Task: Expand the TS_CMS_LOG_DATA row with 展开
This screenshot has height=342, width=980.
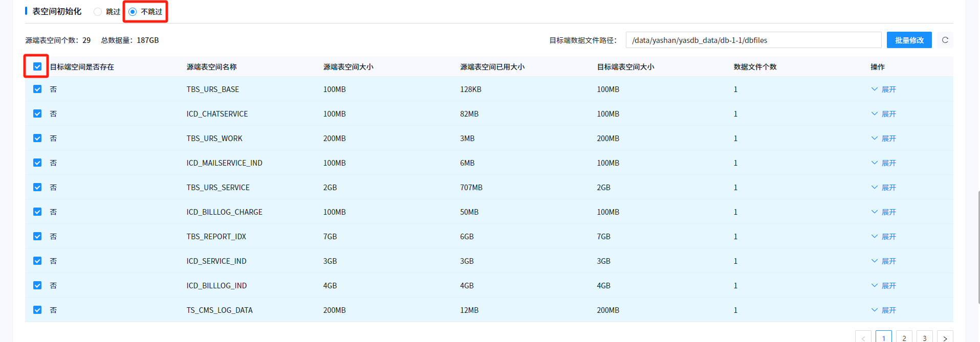Action: click(x=884, y=310)
